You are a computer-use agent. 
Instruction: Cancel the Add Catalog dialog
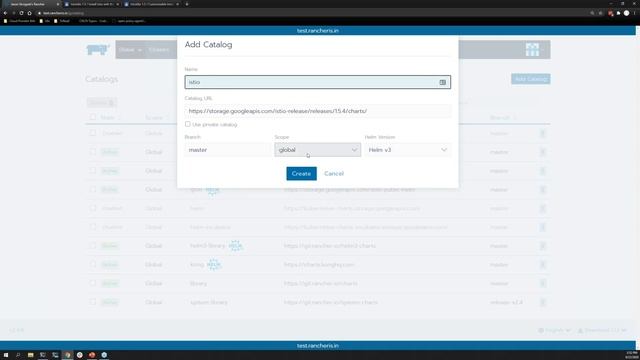(334, 173)
